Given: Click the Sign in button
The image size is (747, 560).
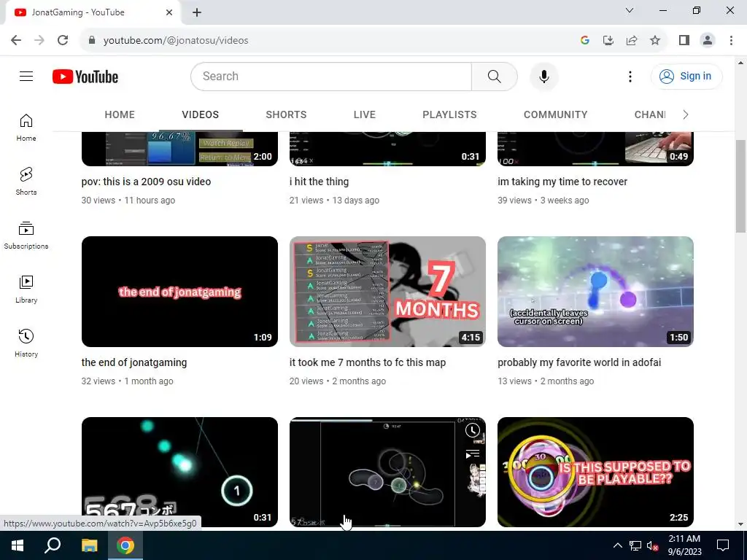Looking at the screenshot, I should point(686,76).
